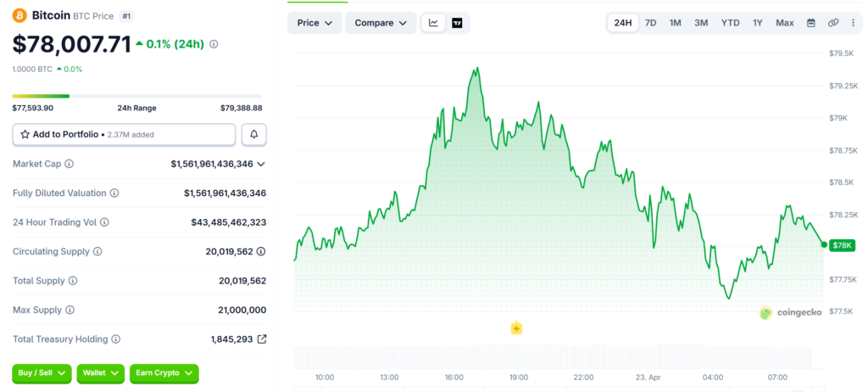Open the Compare dropdown

tap(380, 23)
